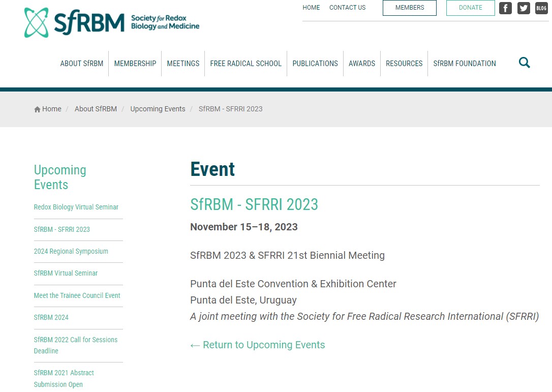
Task: Click the DONATE button
Action: (470, 8)
